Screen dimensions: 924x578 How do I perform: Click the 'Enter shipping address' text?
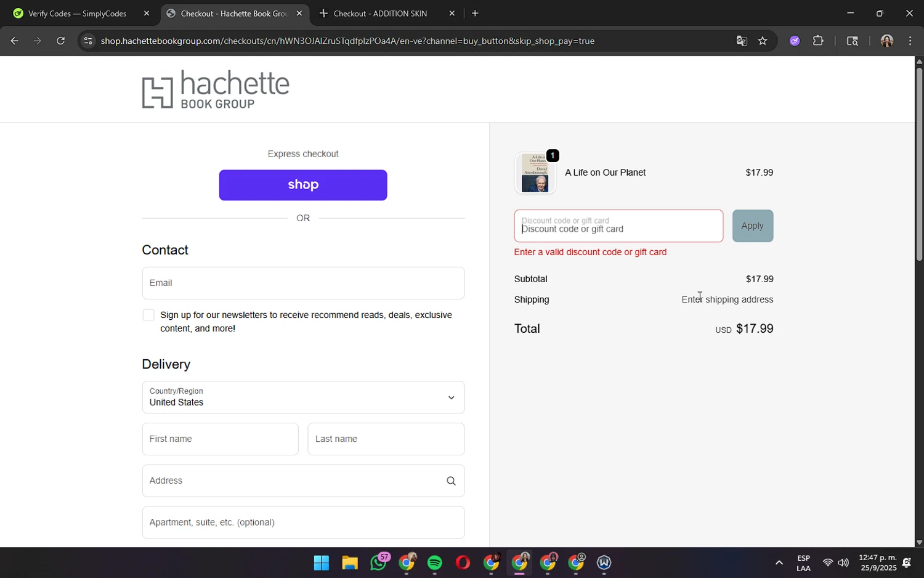pos(727,299)
